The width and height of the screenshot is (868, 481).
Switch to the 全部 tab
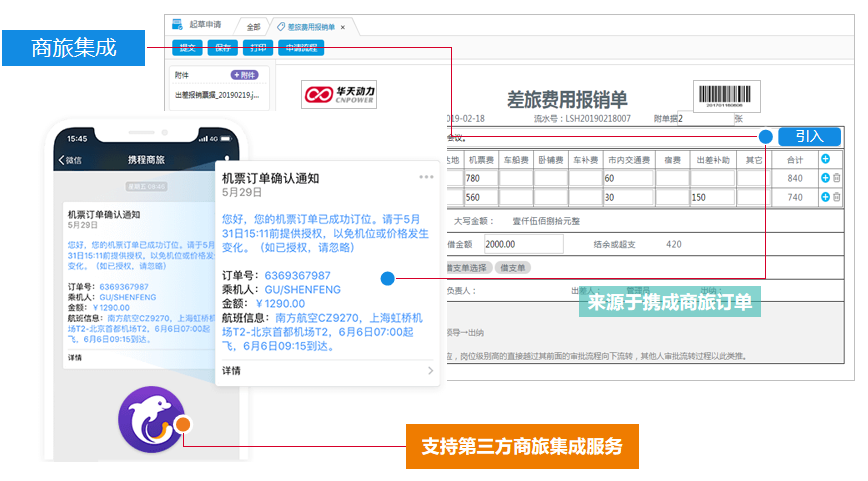[252, 27]
